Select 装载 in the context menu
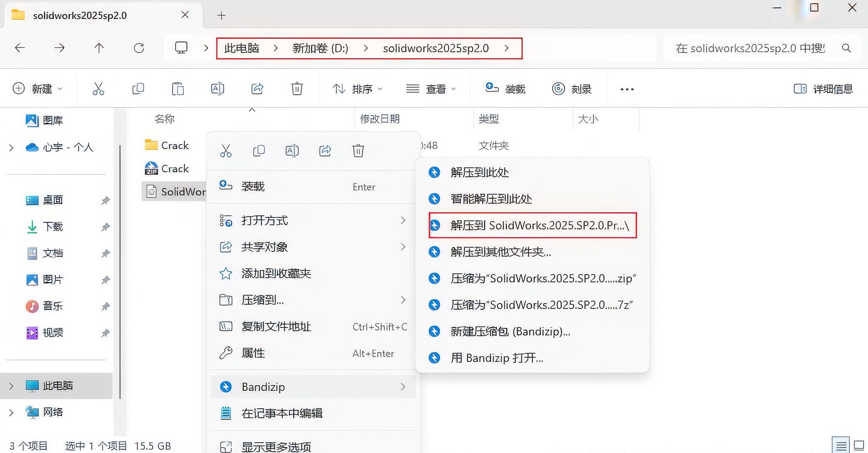 click(x=313, y=186)
